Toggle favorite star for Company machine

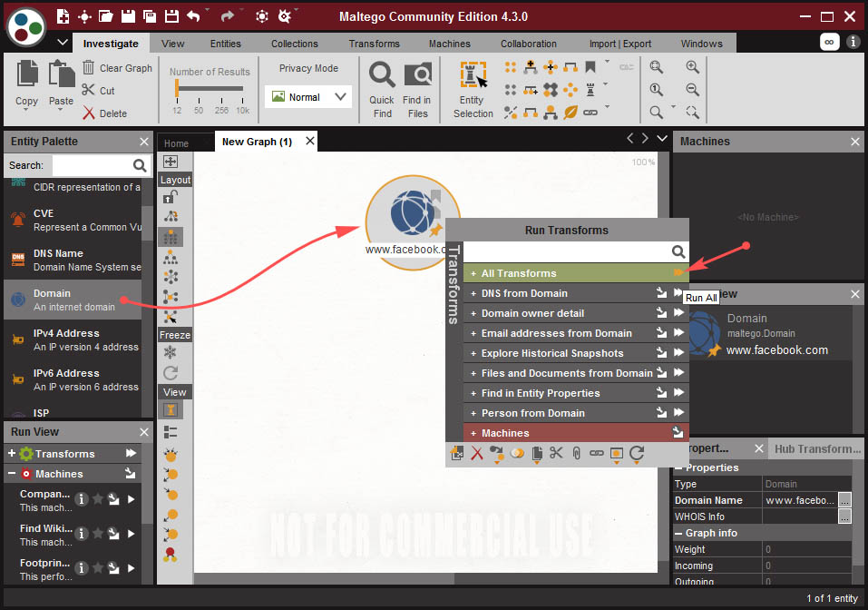[x=98, y=499]
